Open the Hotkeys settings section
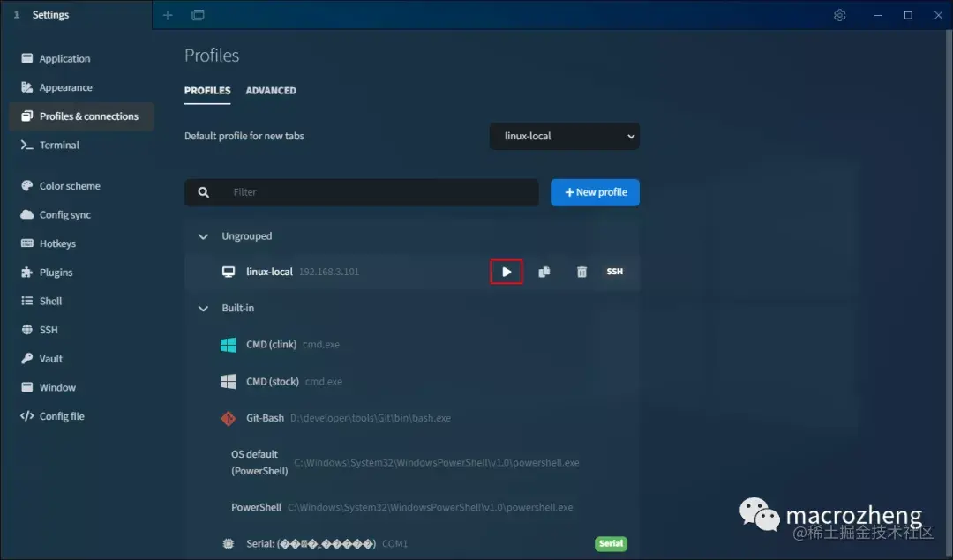The image size is (953, 560). tap(56, 243)
